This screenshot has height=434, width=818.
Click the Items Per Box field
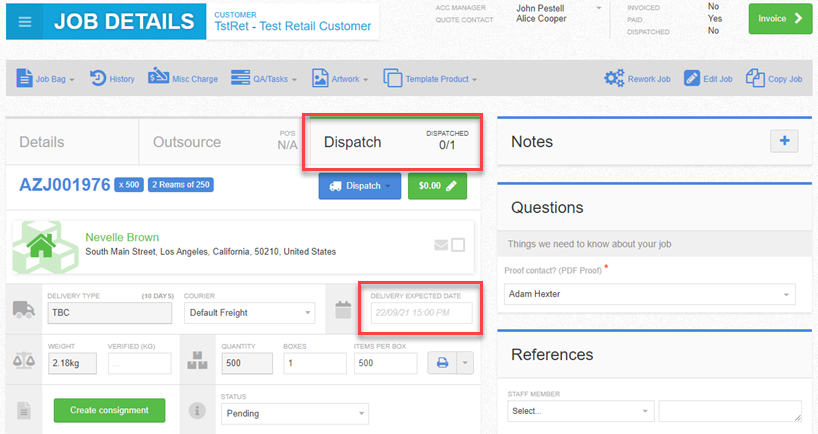(386, 363)
